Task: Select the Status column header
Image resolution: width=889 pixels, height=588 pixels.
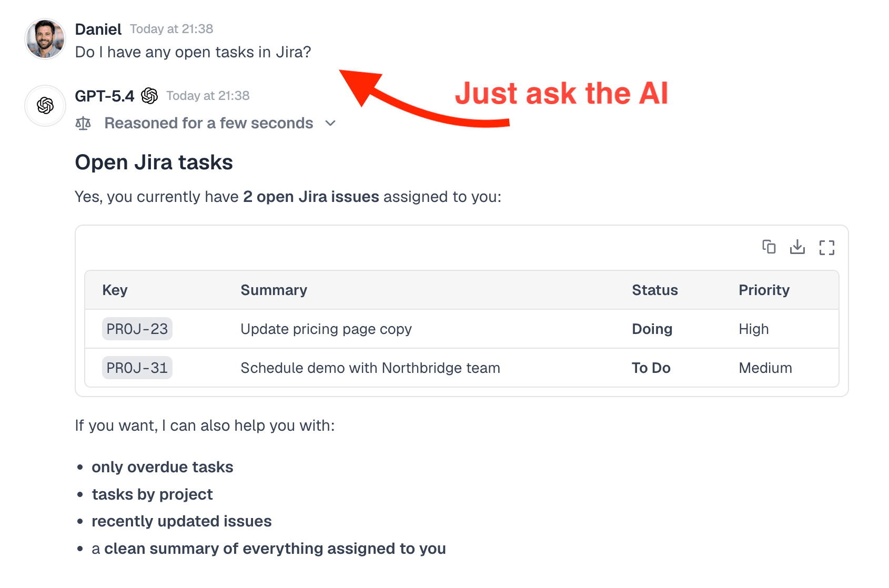Action: (654, 290)
